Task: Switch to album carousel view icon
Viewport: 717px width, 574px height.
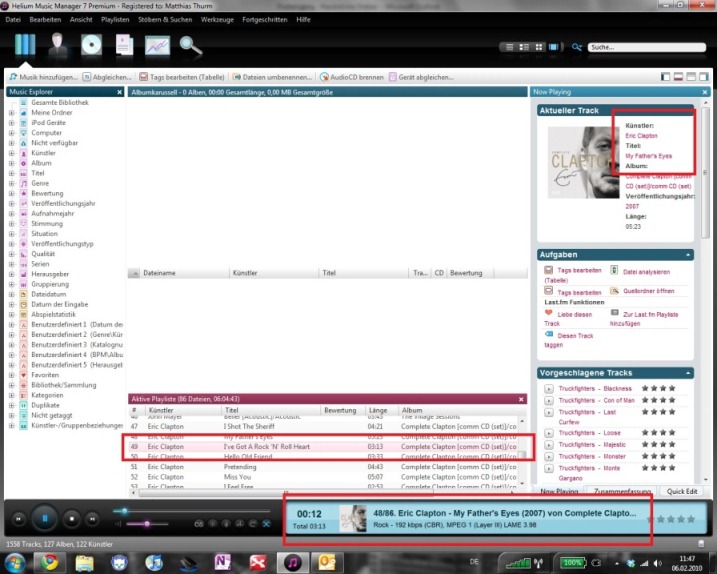Action: 553,47
